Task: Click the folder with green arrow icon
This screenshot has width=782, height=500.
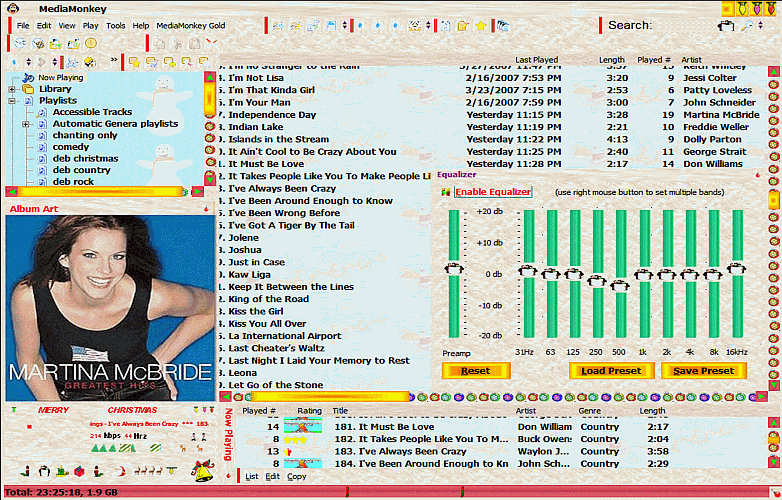Action: click(55, 44)
